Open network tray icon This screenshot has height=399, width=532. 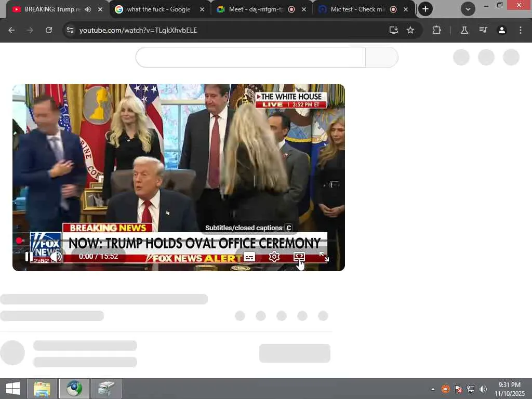[x=471, y=389]
